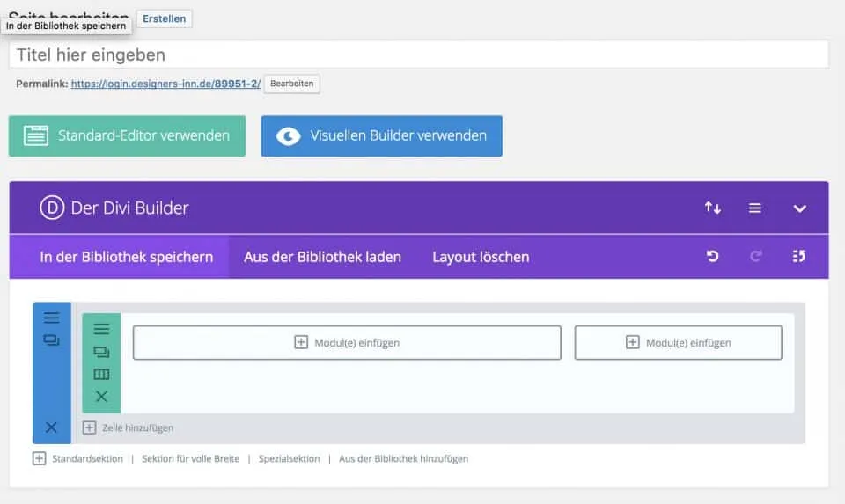Open green row settings menu icon

[x=101, y=329]
